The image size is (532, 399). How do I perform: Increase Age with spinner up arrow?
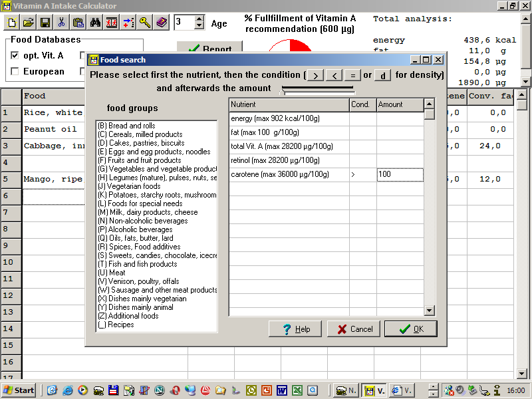[199, 19]
